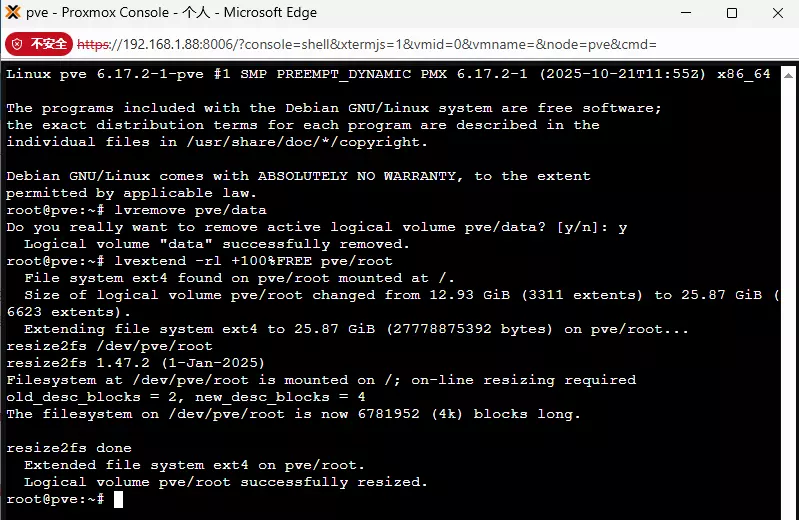Click the terminal scrollbar up arrow
This screenshot has width=799, height=520.
tap(788, 75)
